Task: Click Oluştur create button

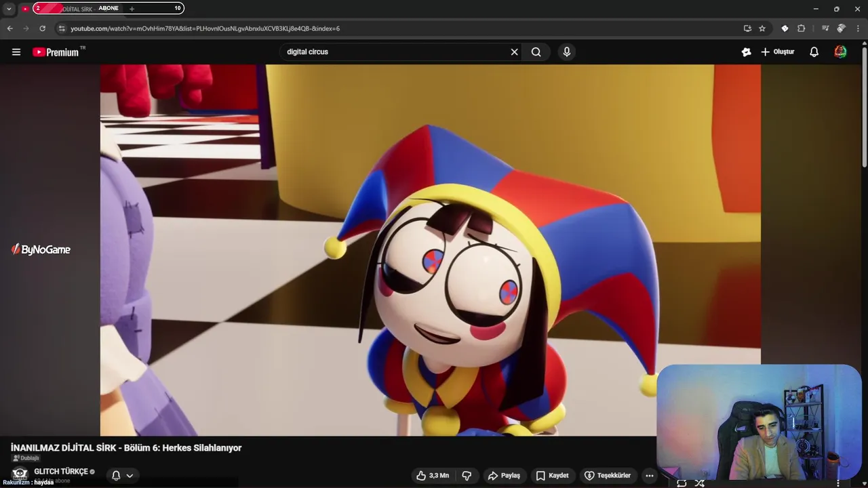Action: click(x=777, y=52)
